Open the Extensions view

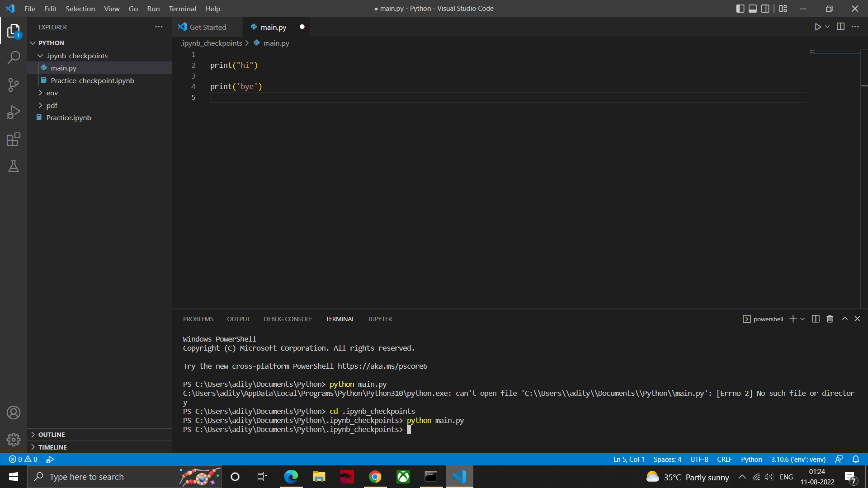point(14,139)
